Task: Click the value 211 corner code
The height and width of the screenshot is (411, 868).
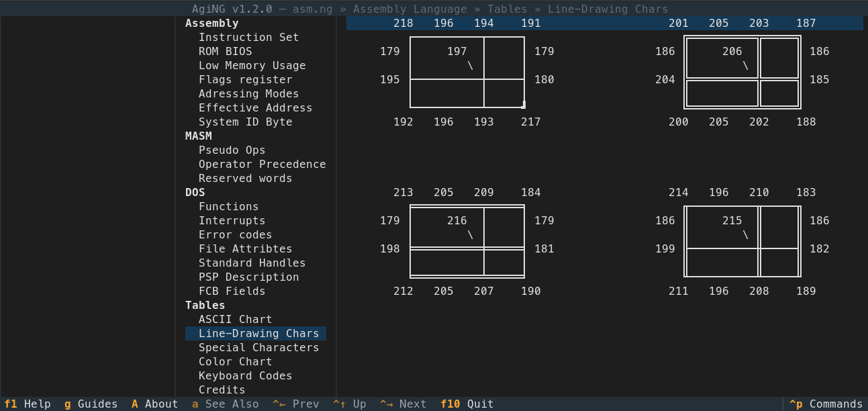Action: (679, 291)
